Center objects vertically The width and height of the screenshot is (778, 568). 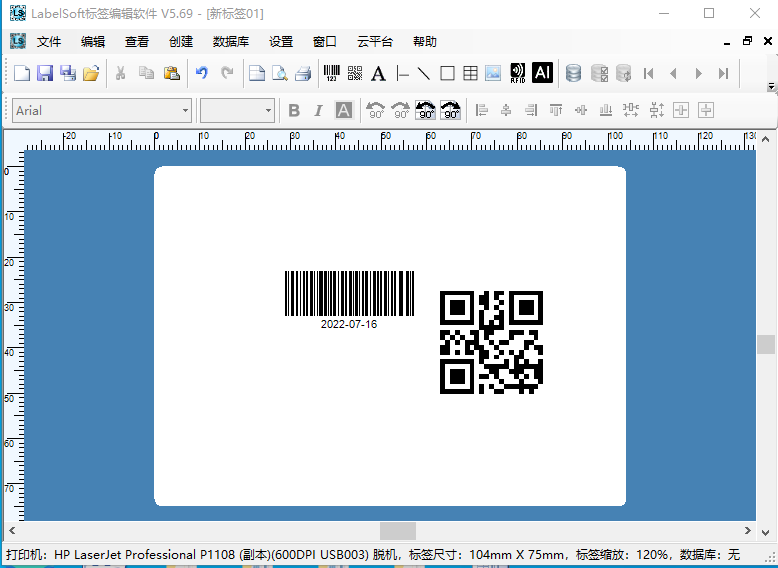[581, 110]
